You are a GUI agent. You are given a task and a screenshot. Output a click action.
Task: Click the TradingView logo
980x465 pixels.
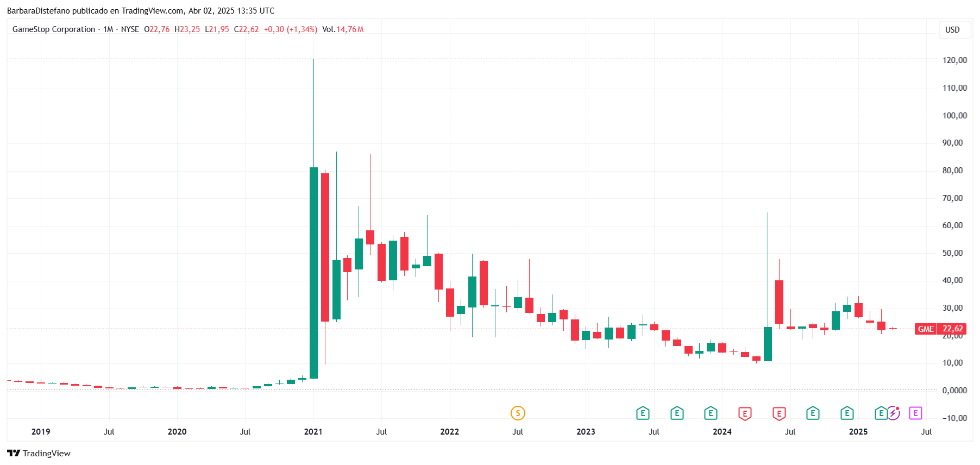(39, 453)
